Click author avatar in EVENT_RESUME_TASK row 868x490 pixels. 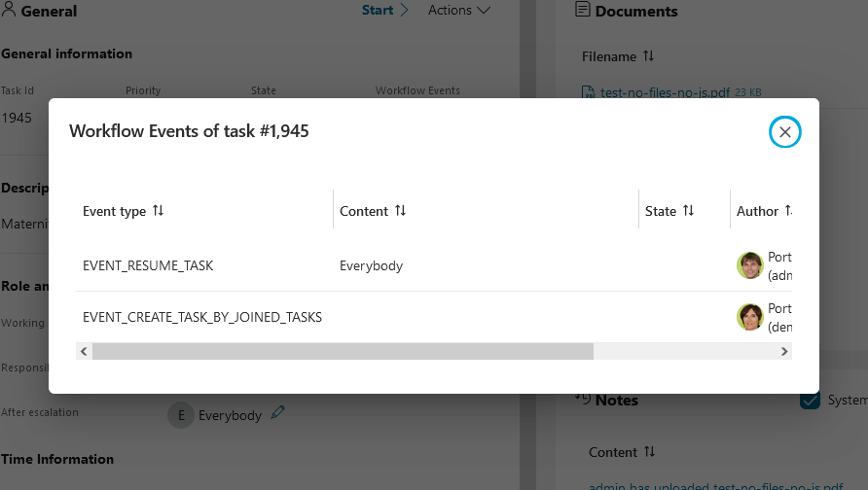(749, 265)
